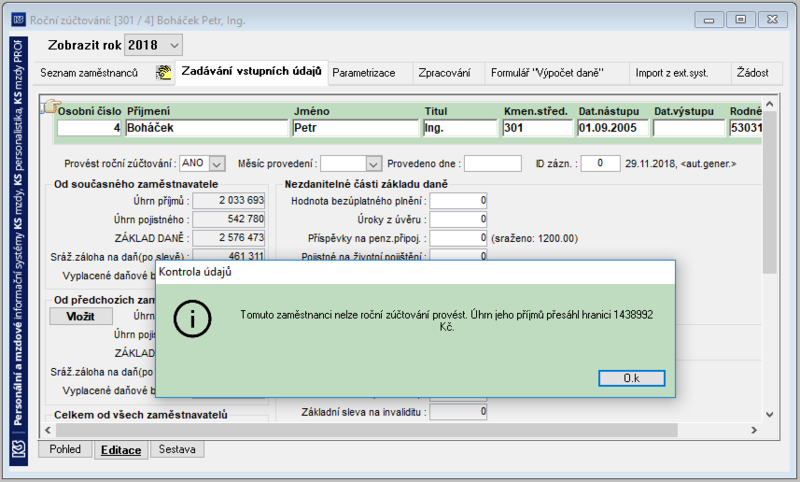Screen dimensions: 800x482
Task: Click the Dat.nástupu field with 01.09.2005
Action: click(613, 128)
